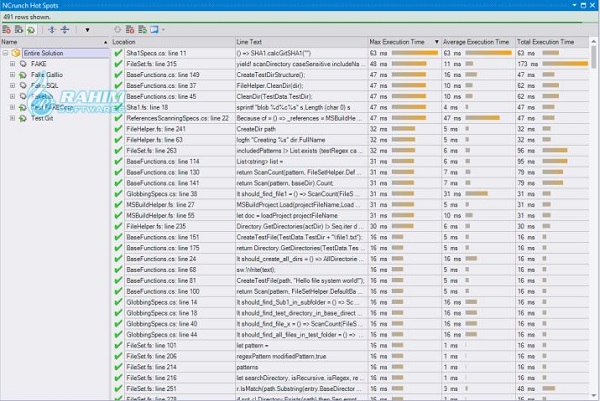Sort by Average Execution Time column header
Image resolution: width=600 pixels, height=401 pixels.
tap(478, 42)
